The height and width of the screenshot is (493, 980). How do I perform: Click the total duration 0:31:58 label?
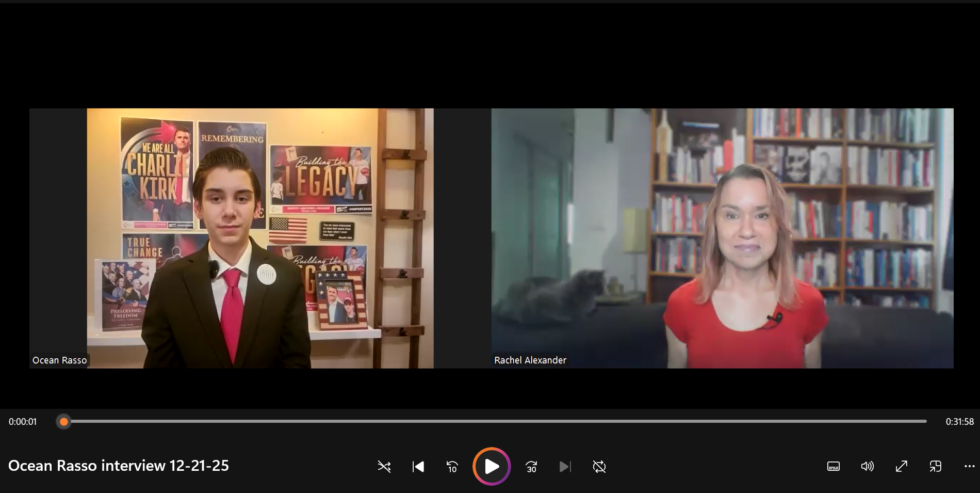tap(959, 422)
